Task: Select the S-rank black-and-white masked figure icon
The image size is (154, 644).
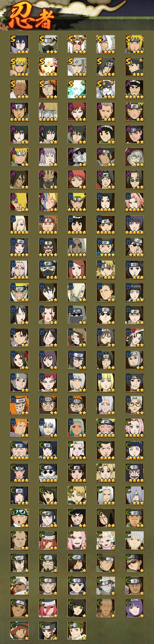Action: [x=106, y=90]
